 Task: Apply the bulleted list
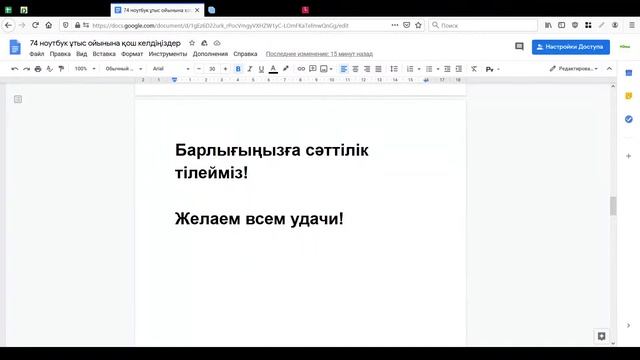(429, 69)
